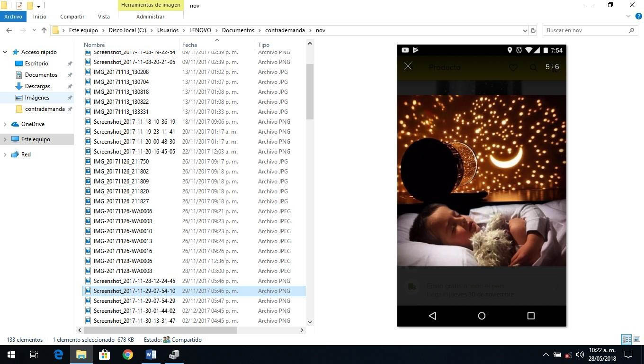Switch to the Compartir ribbon tab
The width and height of the screenshot is (644, 364).
coord(72,17)
